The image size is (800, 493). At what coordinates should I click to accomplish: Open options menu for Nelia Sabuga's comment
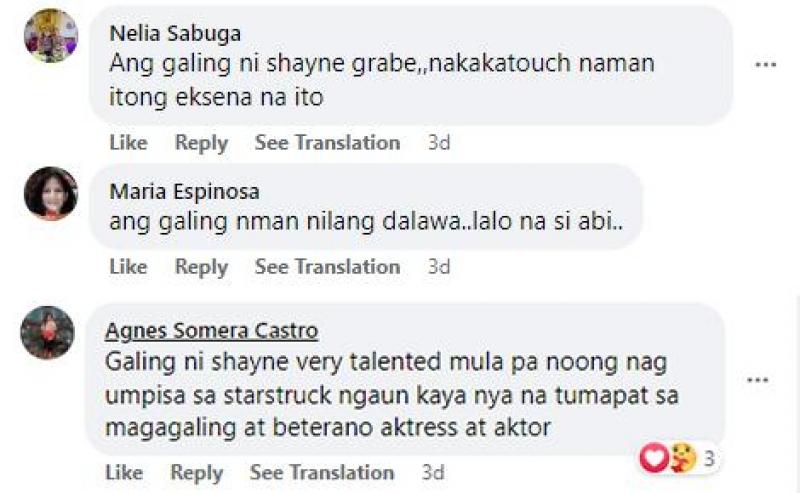[x=765, y=65]
